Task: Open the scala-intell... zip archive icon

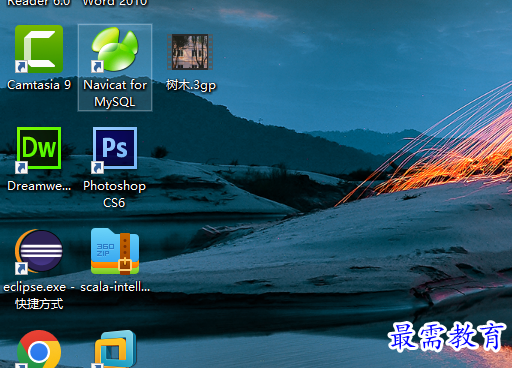Action: [115, 251]
